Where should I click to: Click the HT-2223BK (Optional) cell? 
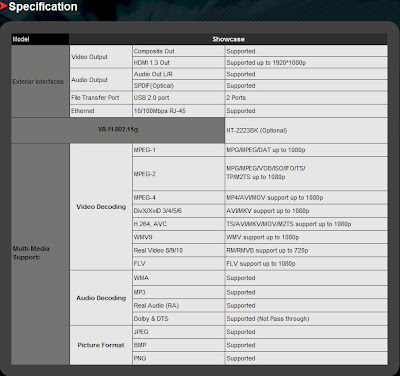tap(306, 130)
